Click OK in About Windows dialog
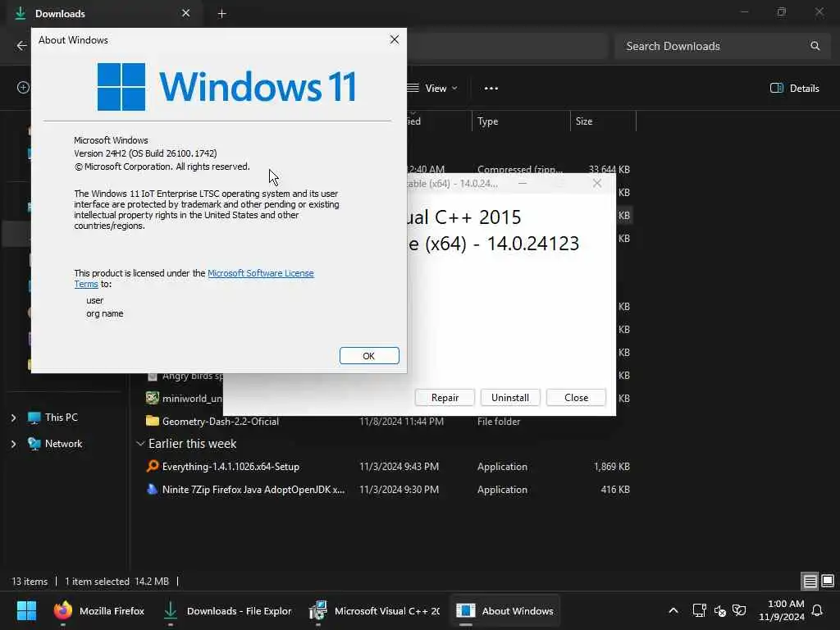The image size is (840, 630). coord(369,356)
